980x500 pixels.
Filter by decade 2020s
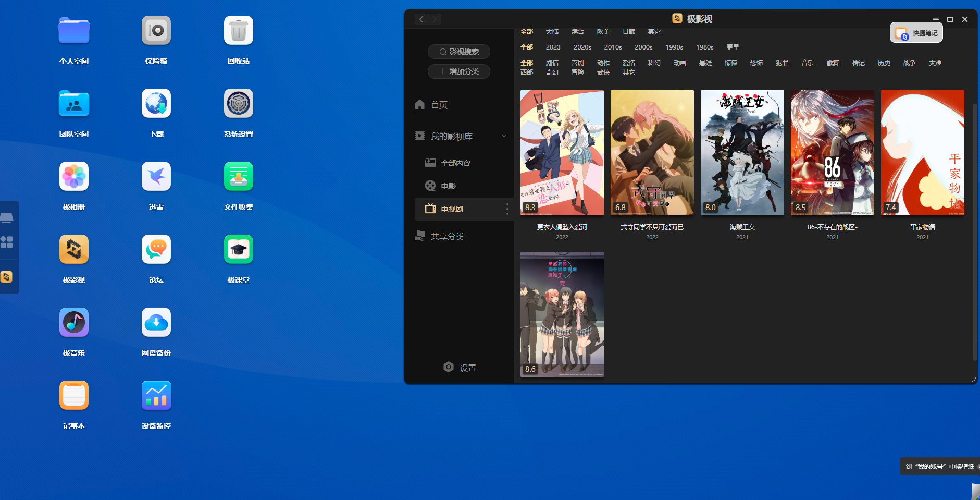click(582, 47)
